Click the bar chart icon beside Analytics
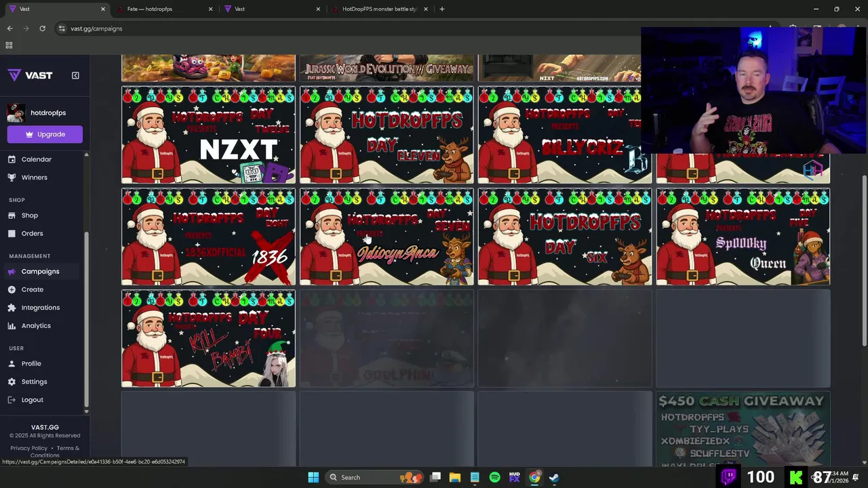 (x=12, y=326)
